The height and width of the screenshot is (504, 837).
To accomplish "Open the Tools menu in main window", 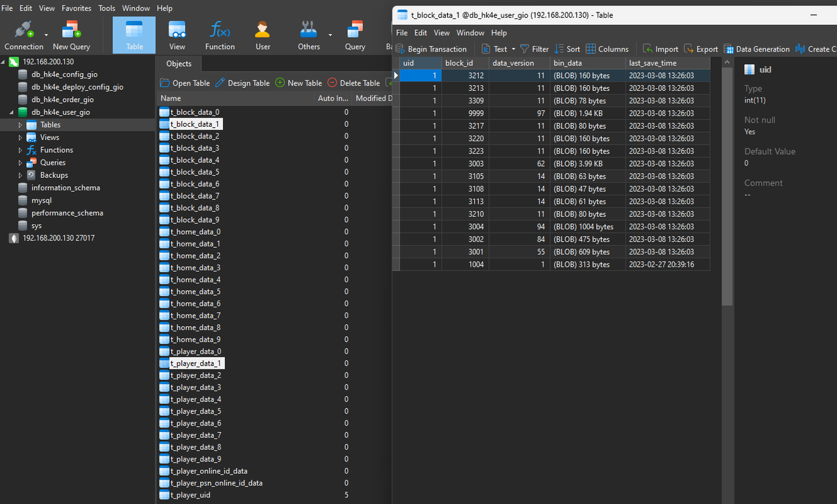I will (x=107, y=8).
